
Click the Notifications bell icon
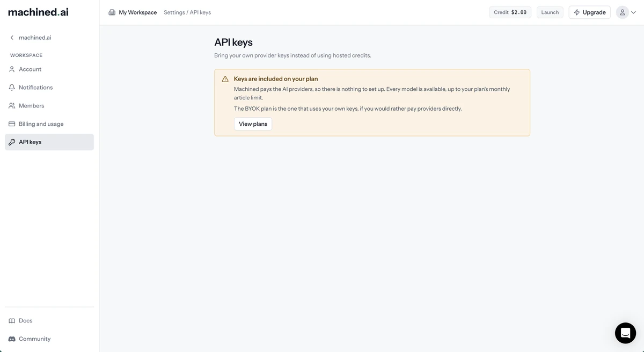12,88
